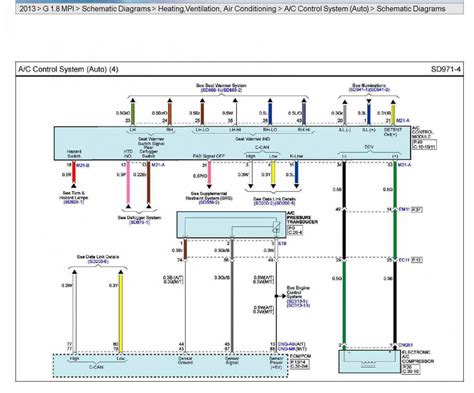Open the link under See Illuminations
The height and width of the screenshot is (393, 474).
point(369,90)
